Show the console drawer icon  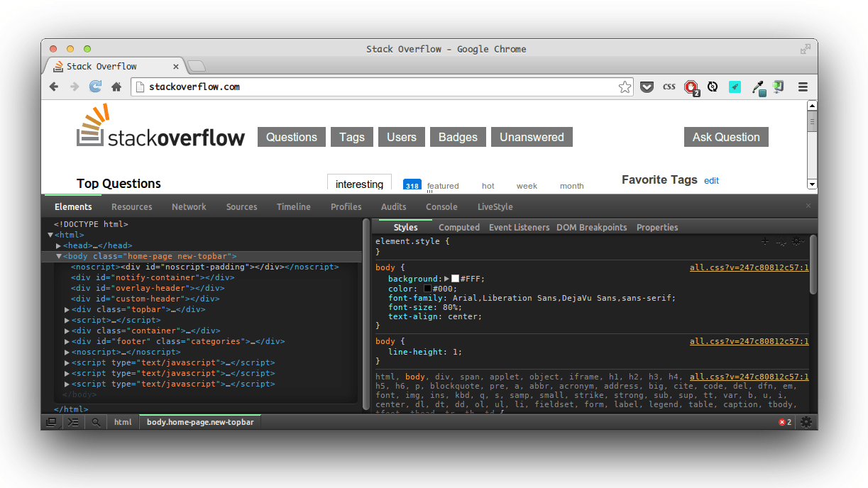(x=72, y=422)
